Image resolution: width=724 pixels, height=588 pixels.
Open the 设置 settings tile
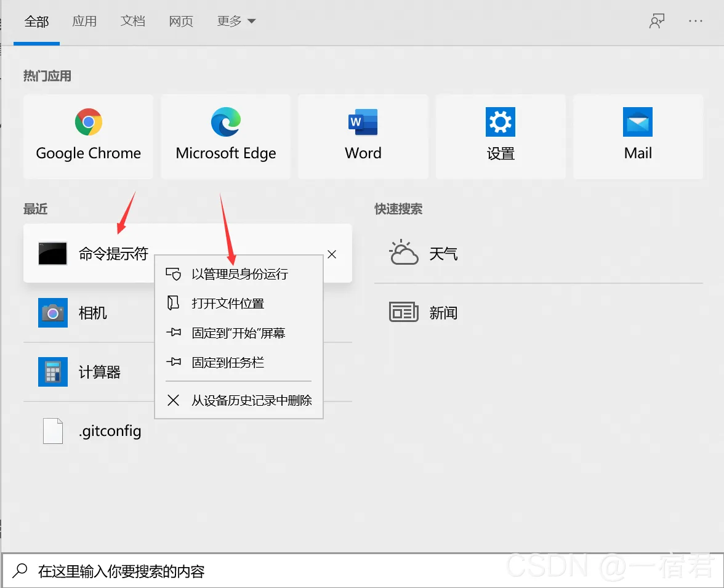[x=501, y=136]
